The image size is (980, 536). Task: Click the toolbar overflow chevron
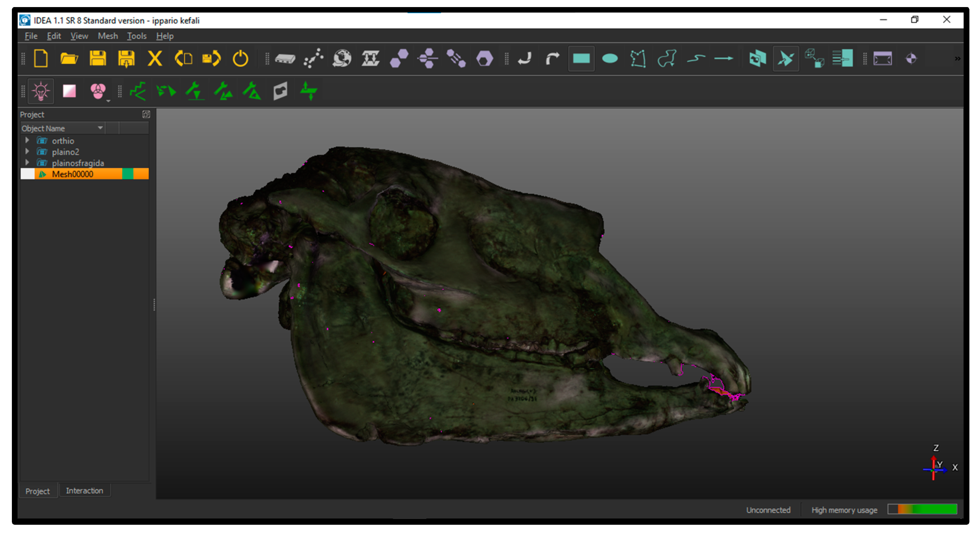[957, 58]
